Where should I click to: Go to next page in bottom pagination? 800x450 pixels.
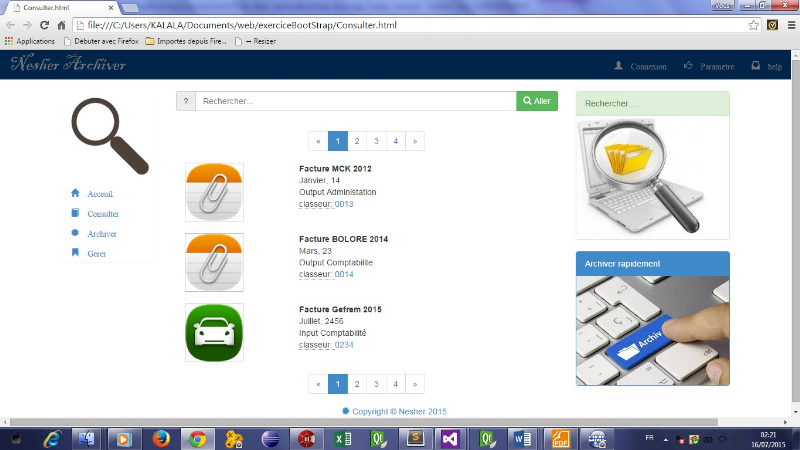(415, 384)
